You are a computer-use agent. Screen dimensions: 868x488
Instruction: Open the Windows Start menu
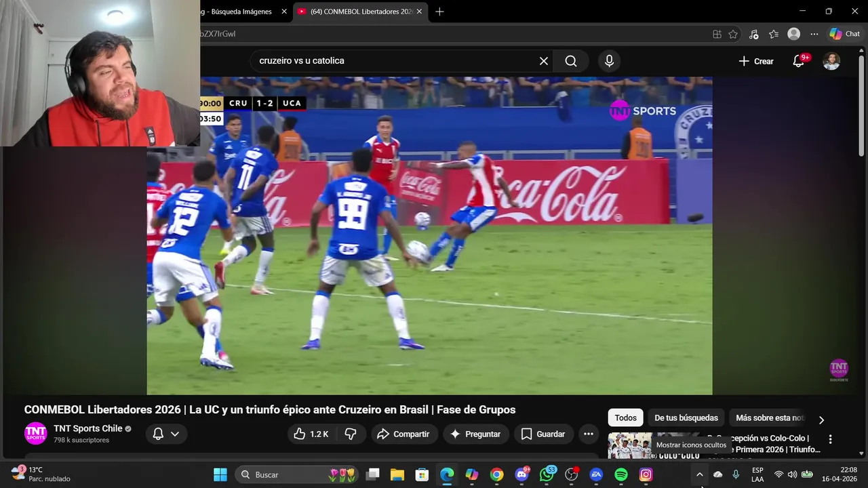(220, 474)
